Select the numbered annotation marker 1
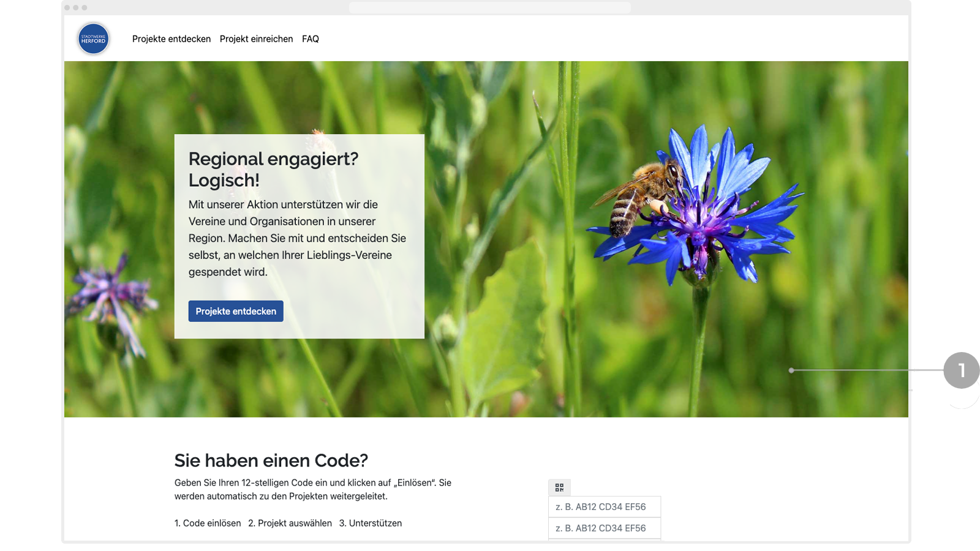The height and width of the screenshot is (551, 980). click(962, 370)
